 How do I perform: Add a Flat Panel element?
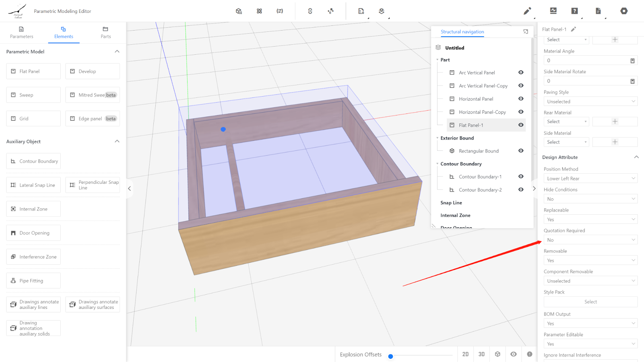click(x=33, y=72)
